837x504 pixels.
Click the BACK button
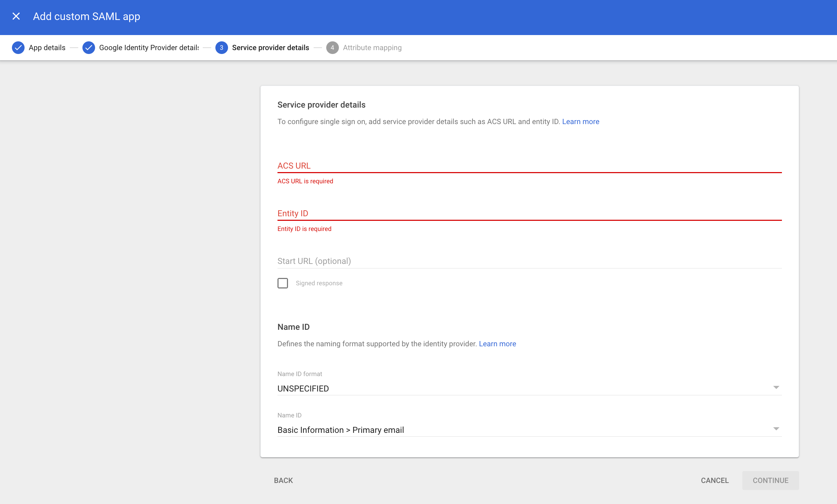[283, 480]
